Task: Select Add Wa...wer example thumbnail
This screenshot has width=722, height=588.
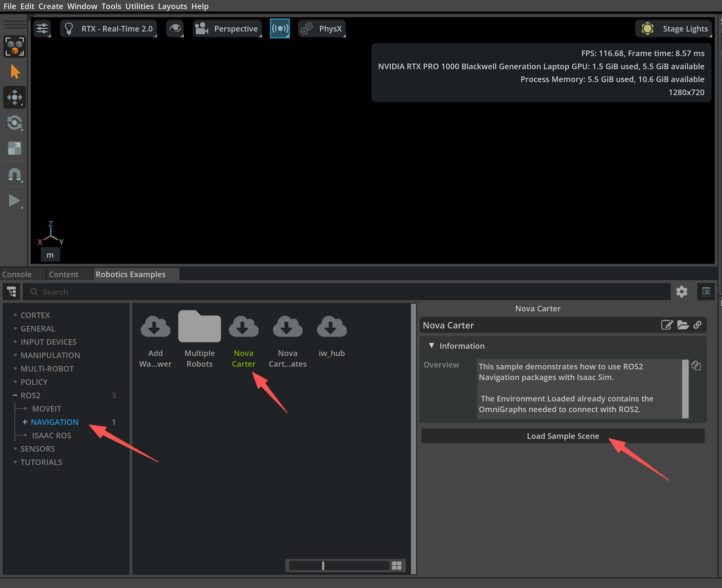Action: [156, 341]
